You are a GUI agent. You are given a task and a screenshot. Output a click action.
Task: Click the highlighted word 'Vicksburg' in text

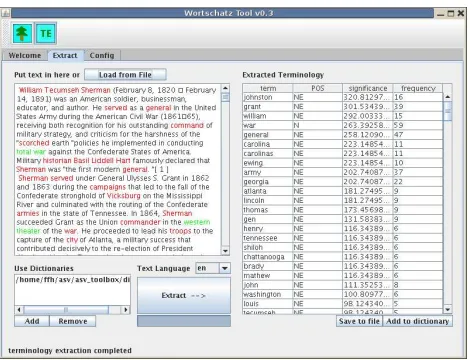click(x=124, y=196)
